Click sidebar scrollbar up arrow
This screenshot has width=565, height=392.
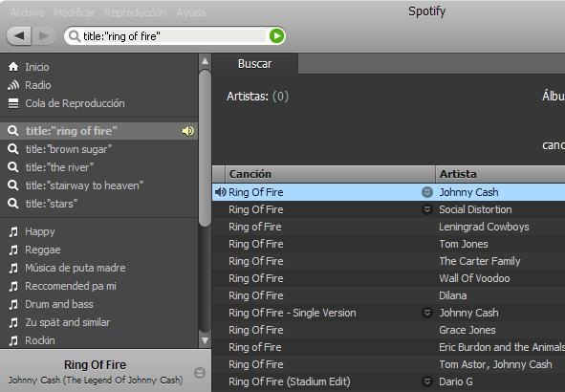[205, 60]
